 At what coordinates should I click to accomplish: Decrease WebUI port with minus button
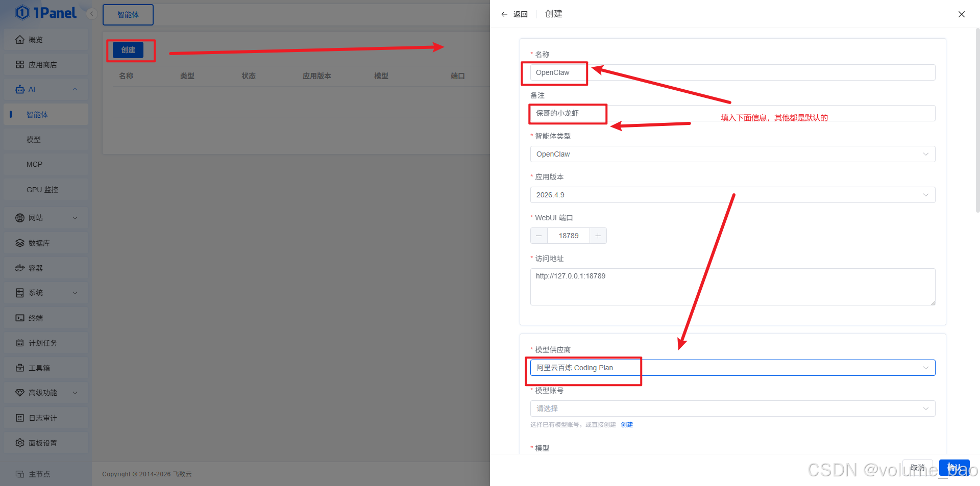pyautogui.click(x=539, y=236)
